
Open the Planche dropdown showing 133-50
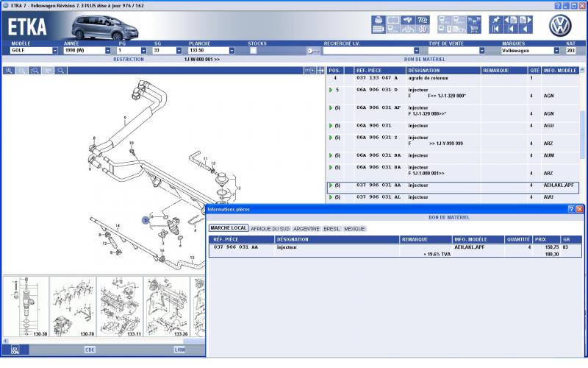point(232,51)
